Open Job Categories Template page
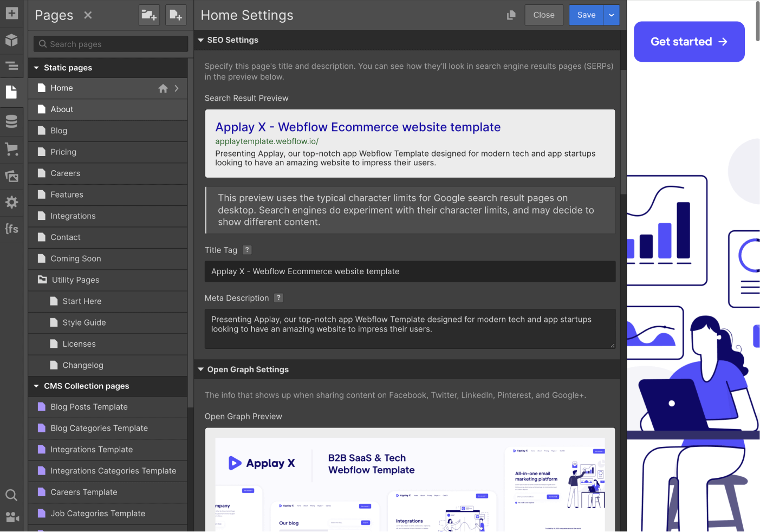Viewport: 760px width, 532px height. click(108, 514)
